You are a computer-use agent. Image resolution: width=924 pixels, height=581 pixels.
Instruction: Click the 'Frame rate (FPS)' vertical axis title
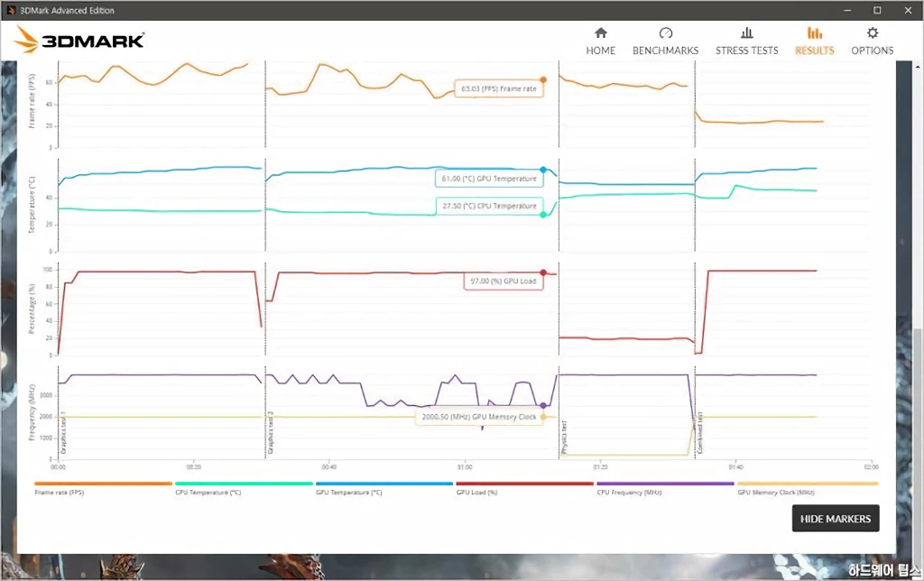pyautogui.click(x=32, y=101)
